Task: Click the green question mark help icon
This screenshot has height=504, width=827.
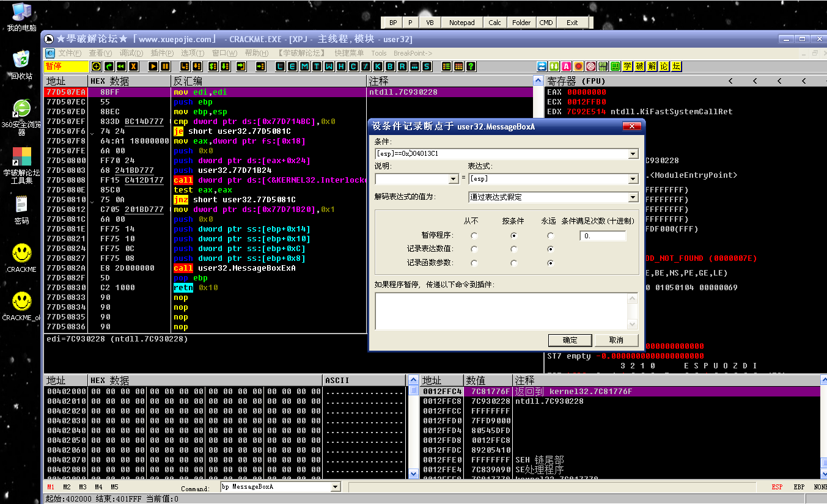Action: point(471,66)
